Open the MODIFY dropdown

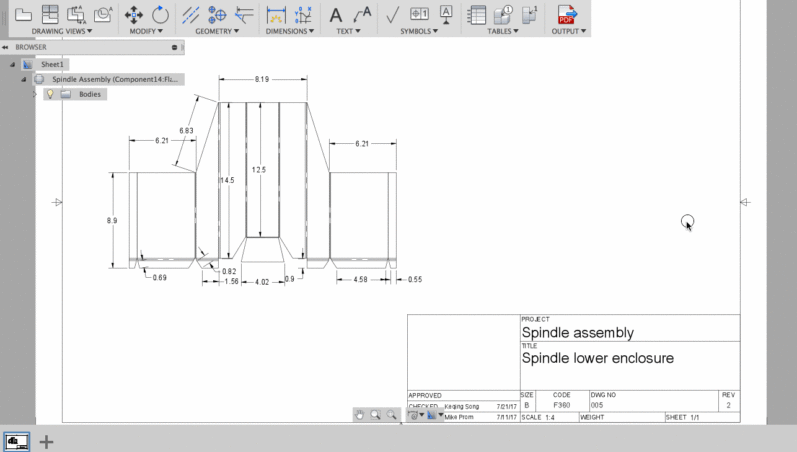click(x=146, y=31)
